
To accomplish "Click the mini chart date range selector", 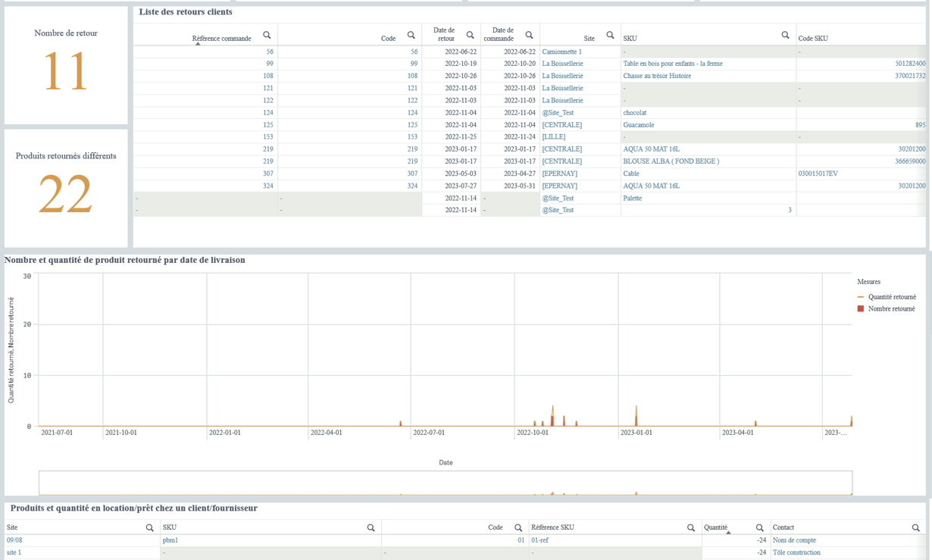I will click(446, 483).
